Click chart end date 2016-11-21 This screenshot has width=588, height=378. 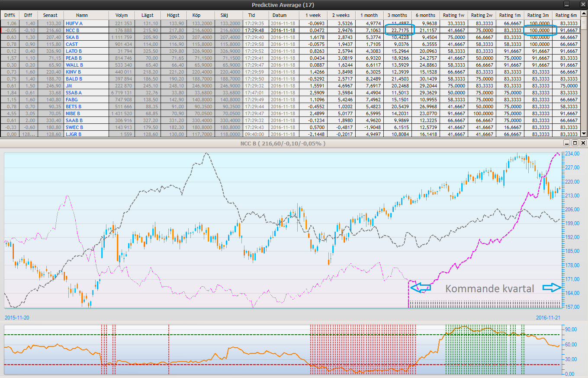[548, 317]
